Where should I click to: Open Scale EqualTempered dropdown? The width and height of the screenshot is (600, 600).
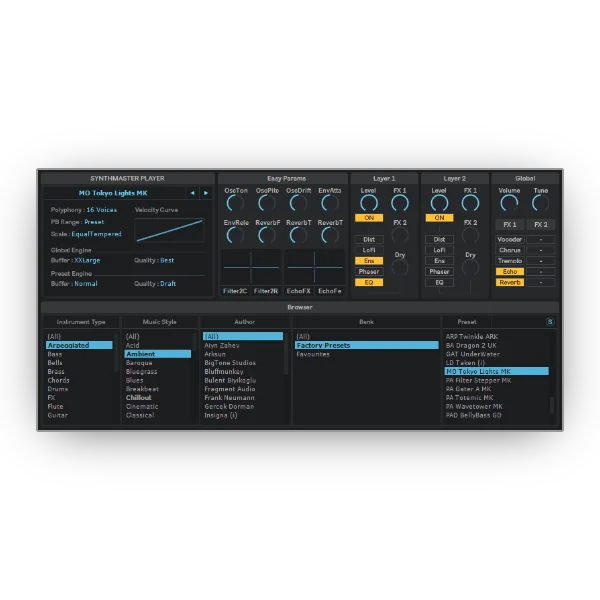point(96,234)
